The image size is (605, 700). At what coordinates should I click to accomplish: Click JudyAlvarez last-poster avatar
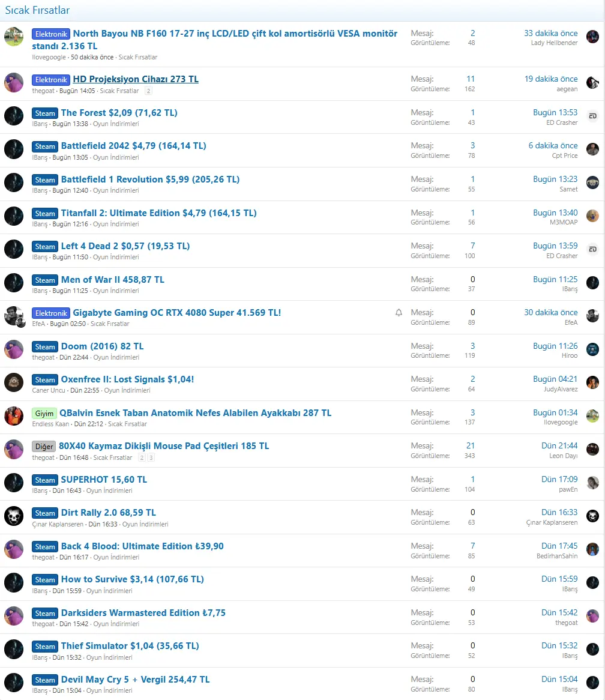click(592, 382)
